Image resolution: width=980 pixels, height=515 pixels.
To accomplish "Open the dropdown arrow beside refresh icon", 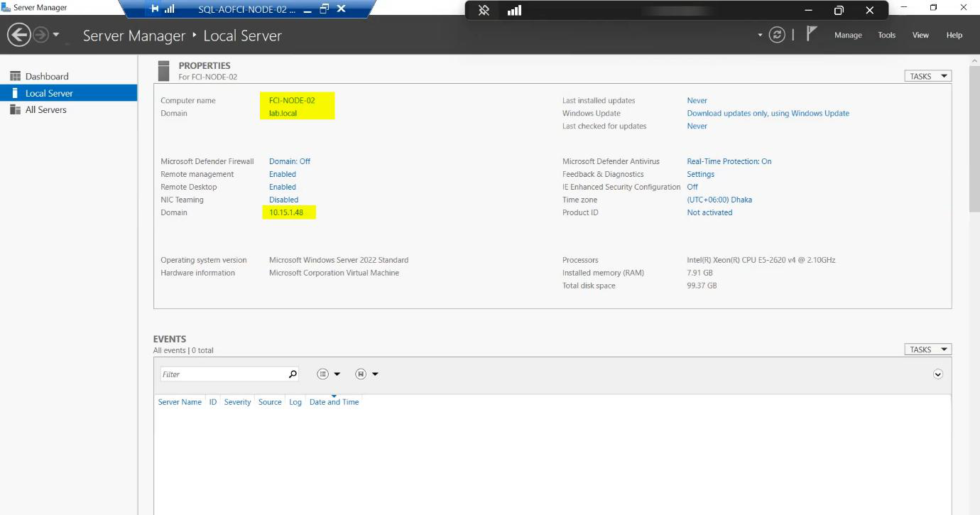I will click(x=760, y=35).
